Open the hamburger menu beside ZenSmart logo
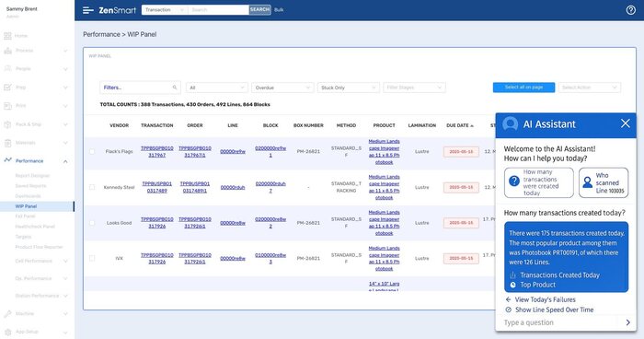 tap(88, 10)
